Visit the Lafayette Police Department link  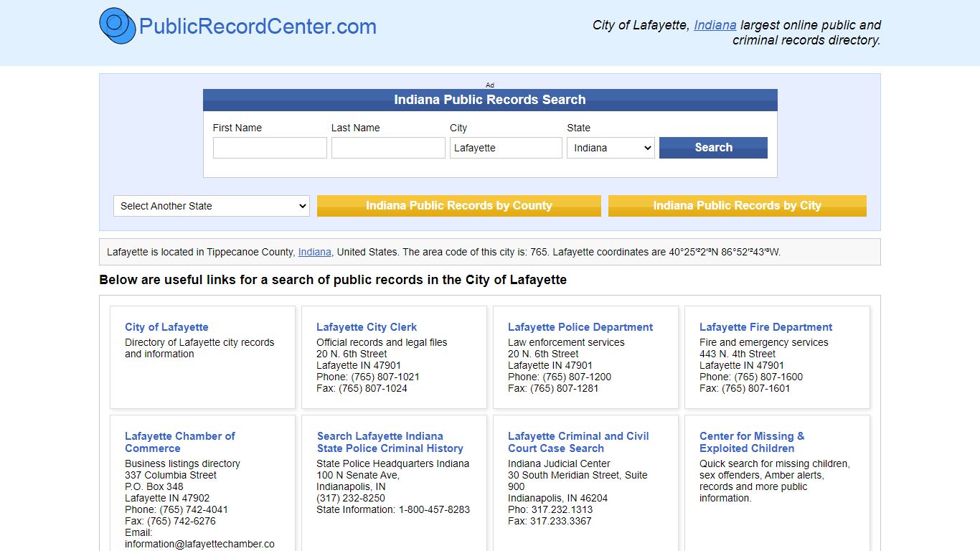point(580,327)
